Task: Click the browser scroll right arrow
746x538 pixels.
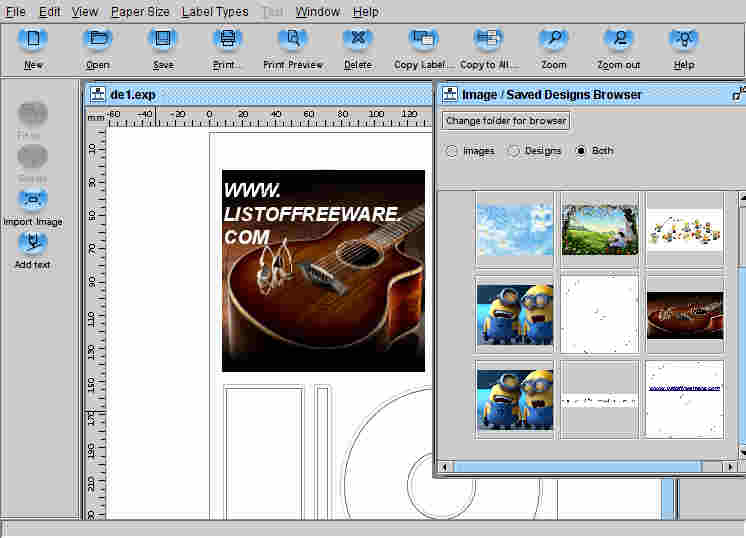Action: [730, 467]
